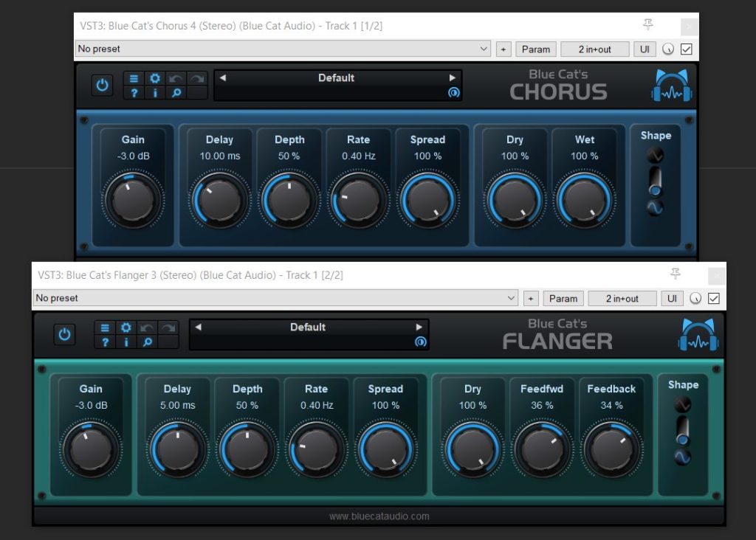
Task: Click the Chorus Delay knob
Action: [x=219, y=200]
